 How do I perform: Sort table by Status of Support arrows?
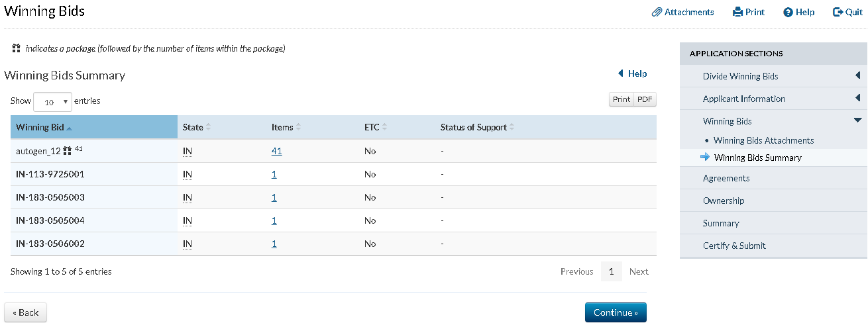(512, 127)
